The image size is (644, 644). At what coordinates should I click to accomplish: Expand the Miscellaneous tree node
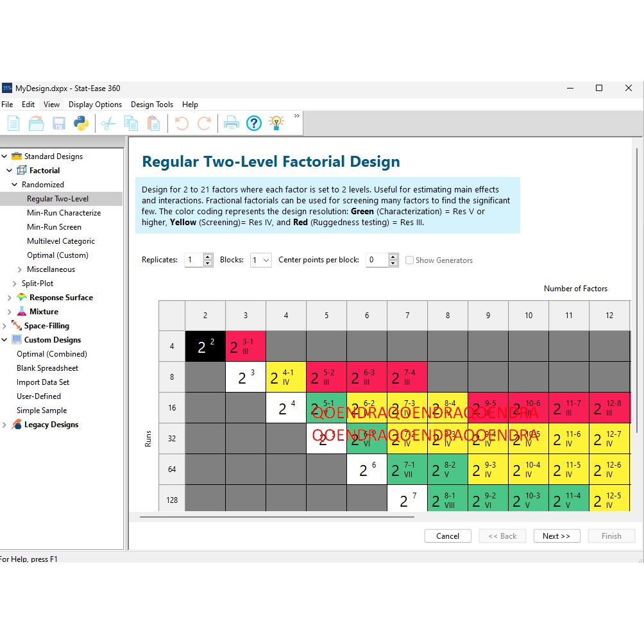click(21, 269)
